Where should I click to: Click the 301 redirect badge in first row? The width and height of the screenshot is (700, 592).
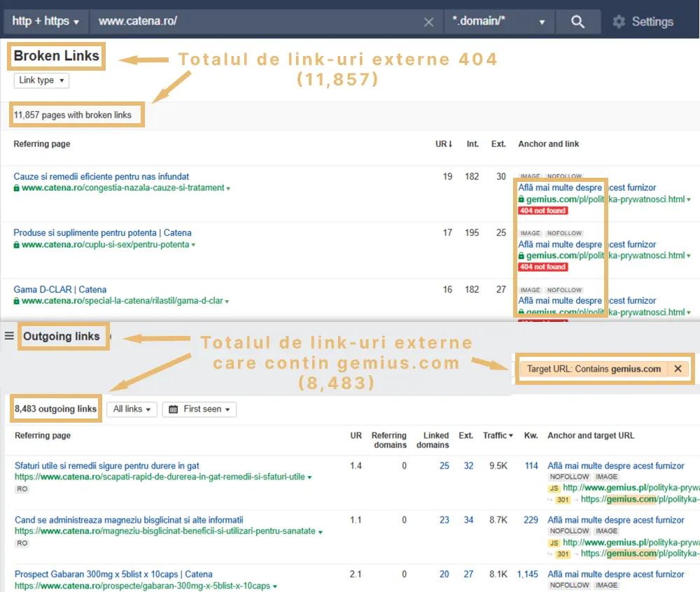[x=563, y=499]
